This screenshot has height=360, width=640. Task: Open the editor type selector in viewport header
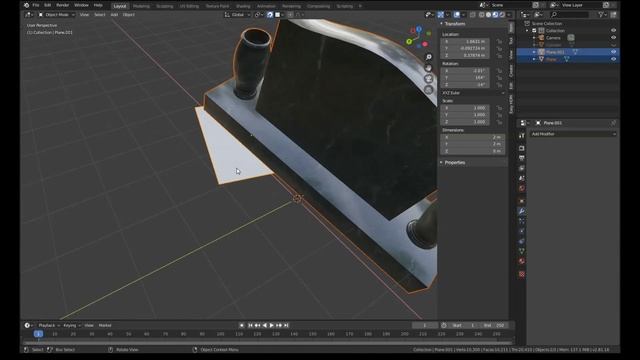29,15
